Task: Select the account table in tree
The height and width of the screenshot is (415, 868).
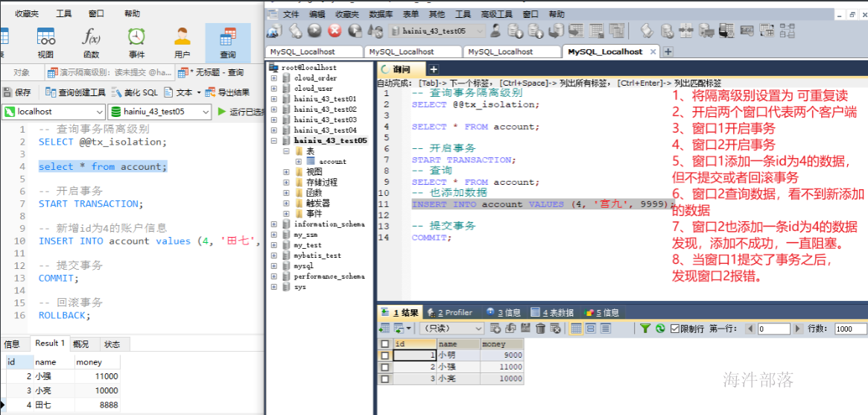Action: click(x=332, y=162)
